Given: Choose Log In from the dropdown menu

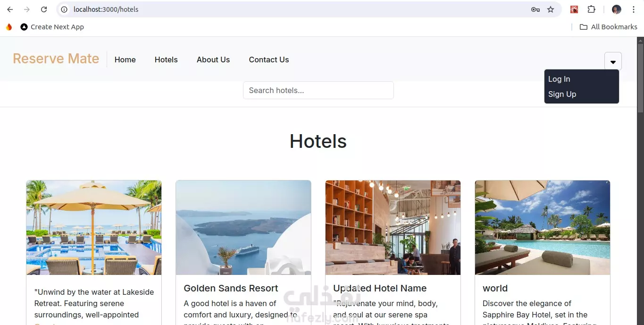Looking at the screenshot, I should [x=559, y=79].
